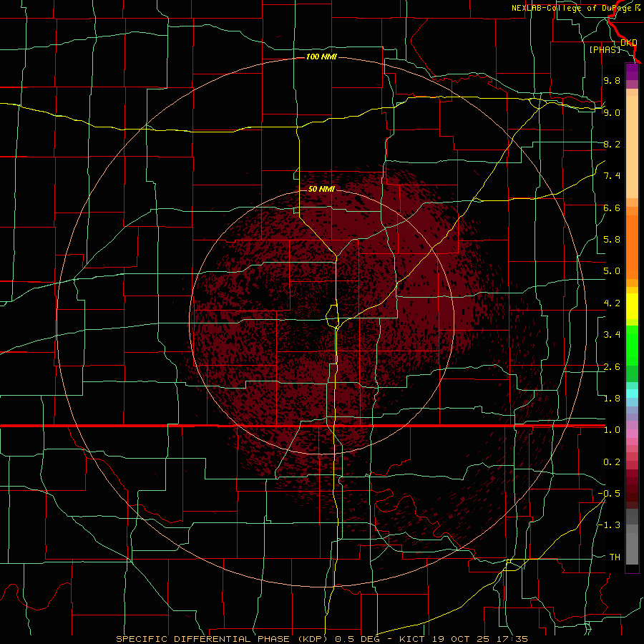Select the 1.8 legend value
The width and height of the screenshot is (644, 644).
(612, 399)
